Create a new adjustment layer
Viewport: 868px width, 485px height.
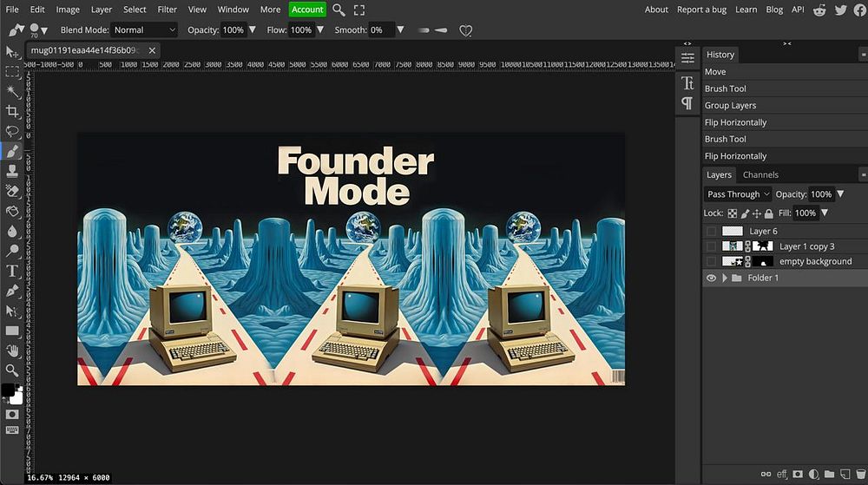[x=814, y=474]
